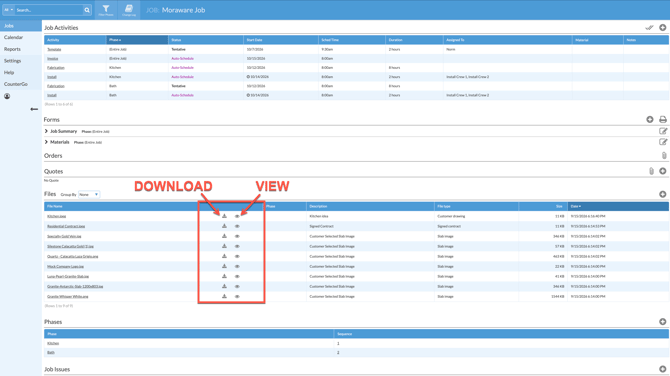View the Specialty Gold Vein file with eye icon
The width and height of the screenshot is (670, 376).
click(237, 236)
